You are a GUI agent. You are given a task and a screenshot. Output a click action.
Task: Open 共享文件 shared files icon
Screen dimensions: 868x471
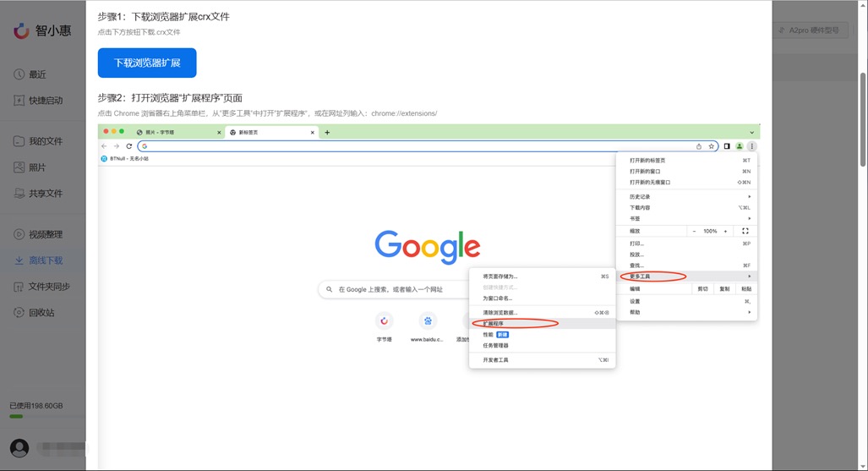click(x=19, y=193)
